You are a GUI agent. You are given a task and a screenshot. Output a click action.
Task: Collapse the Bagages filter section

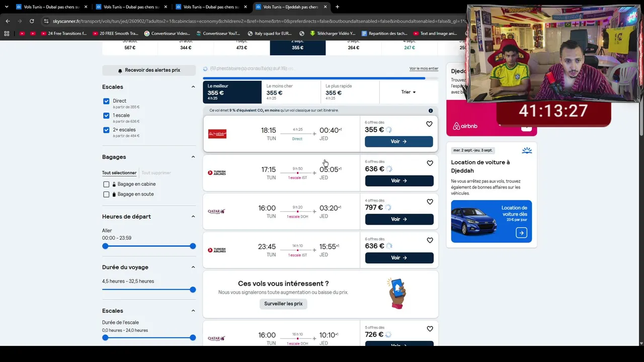click(193, 157)
